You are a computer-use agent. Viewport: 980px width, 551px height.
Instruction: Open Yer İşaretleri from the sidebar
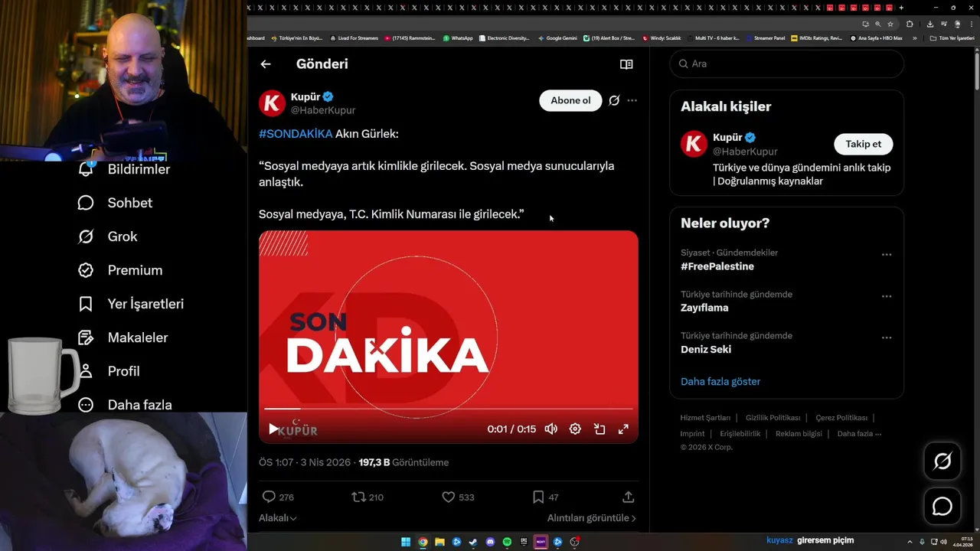click(x=131, y=304)
